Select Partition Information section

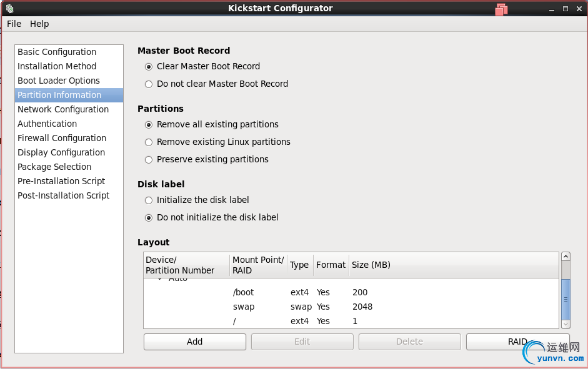click(x=69, y=95)
